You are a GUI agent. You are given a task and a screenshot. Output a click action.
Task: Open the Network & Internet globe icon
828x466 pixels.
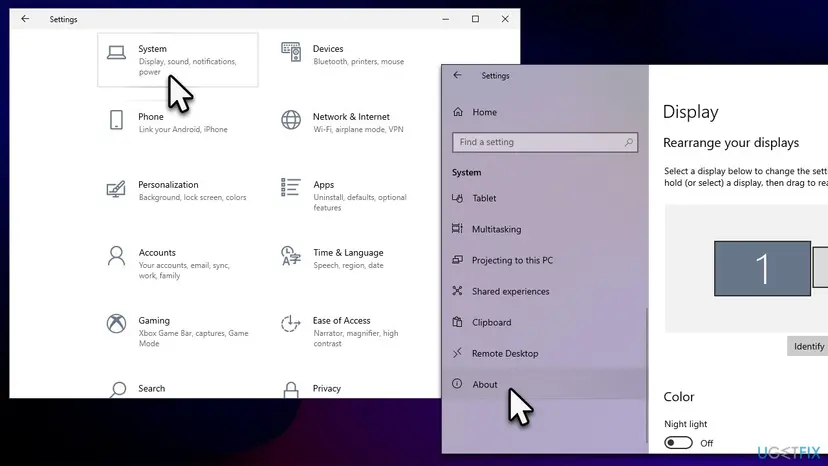291,120
